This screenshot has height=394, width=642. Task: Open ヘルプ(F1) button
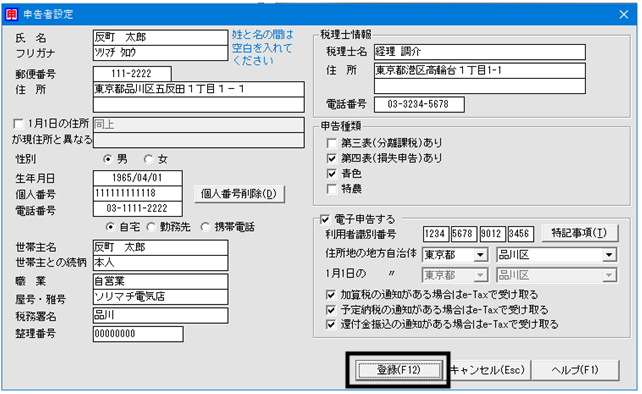(575, 370)
